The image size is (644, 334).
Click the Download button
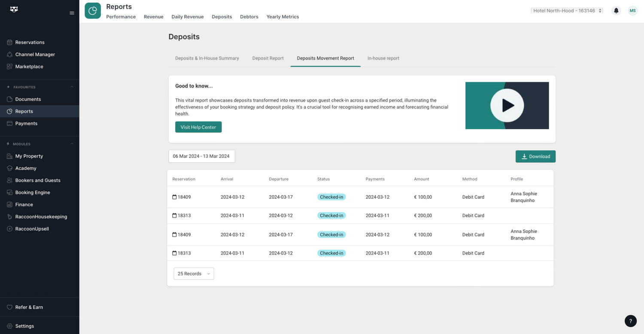(535, 156)
